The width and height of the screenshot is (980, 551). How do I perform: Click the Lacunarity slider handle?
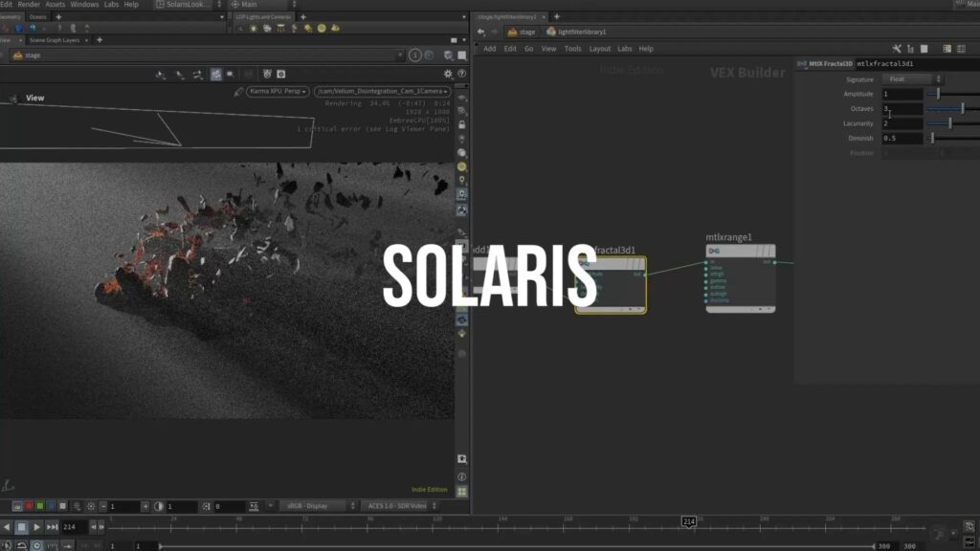click(x=950, y=123)
